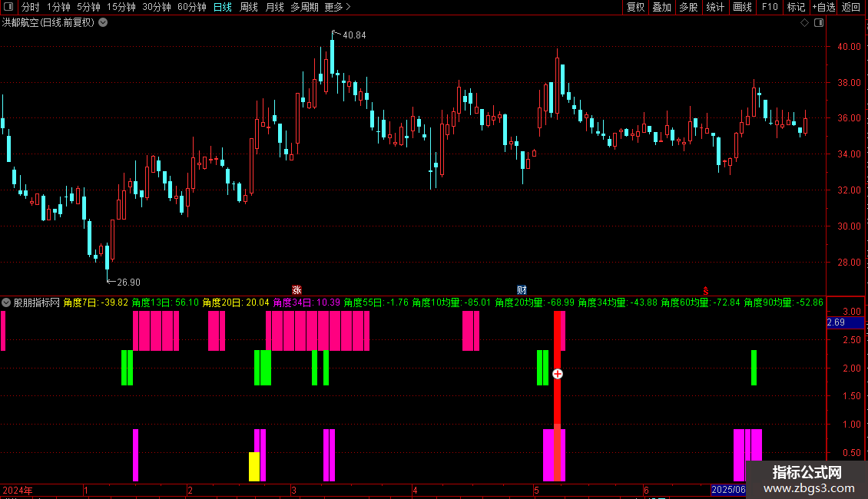Expand the 更多 periods menu

(337, 7)
